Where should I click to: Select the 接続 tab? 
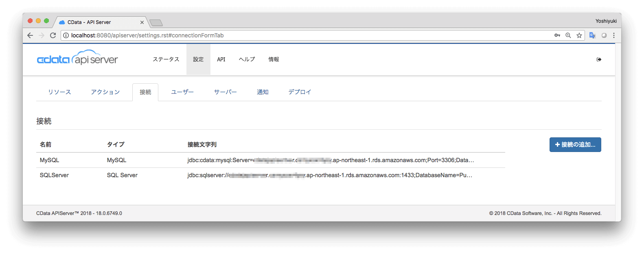145,92
